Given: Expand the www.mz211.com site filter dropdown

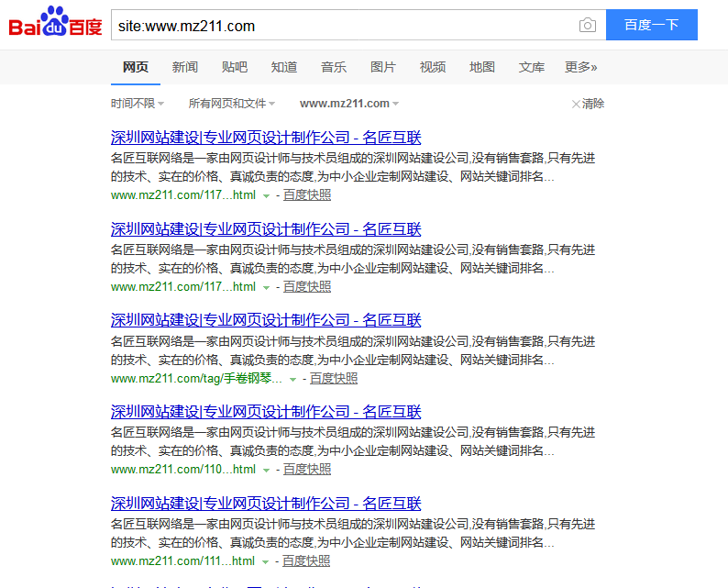Looking at the screenshot, I should coord(348,104).
